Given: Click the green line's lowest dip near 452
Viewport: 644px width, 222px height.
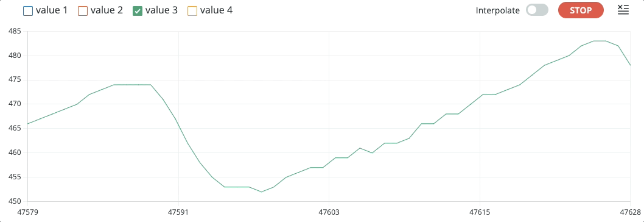Looking at the screenshot, I should click(x=261, y=192).
